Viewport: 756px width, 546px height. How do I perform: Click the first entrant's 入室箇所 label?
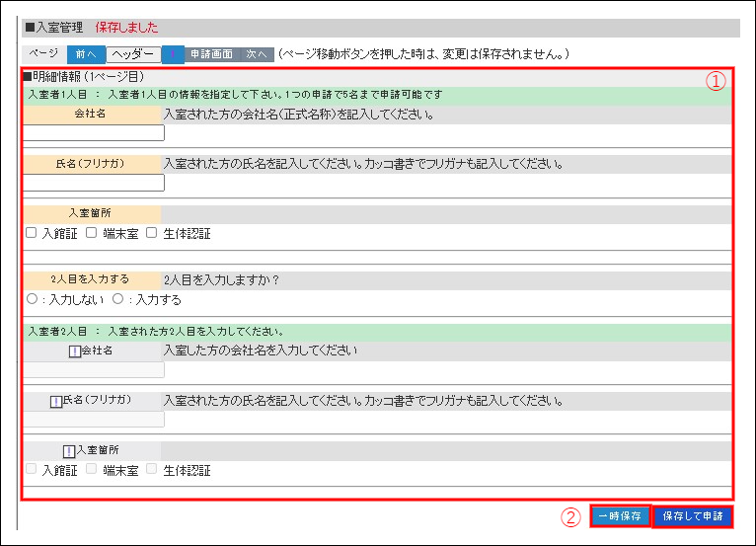click(90, 213)
